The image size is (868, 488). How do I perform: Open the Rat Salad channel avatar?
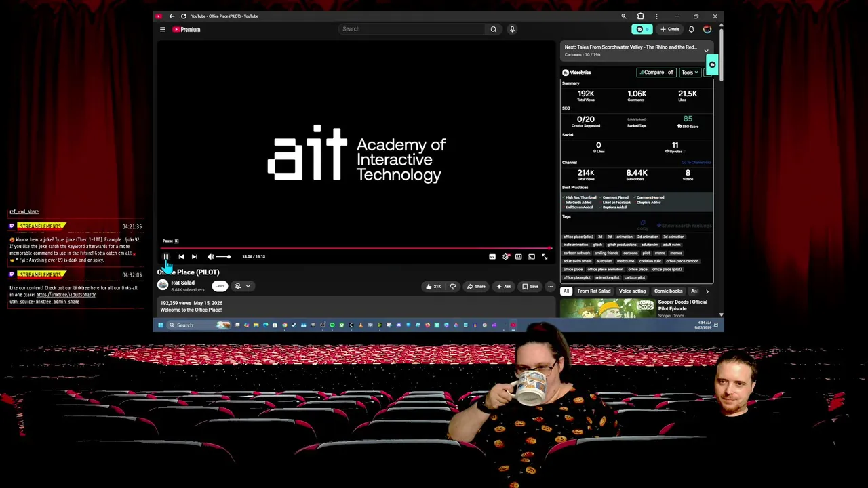click(163, 285)
